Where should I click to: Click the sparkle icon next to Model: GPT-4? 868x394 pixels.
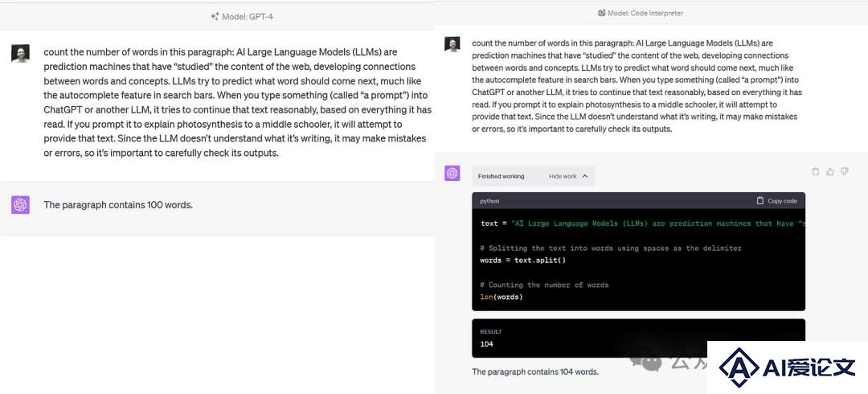click(x=215, y=16)
